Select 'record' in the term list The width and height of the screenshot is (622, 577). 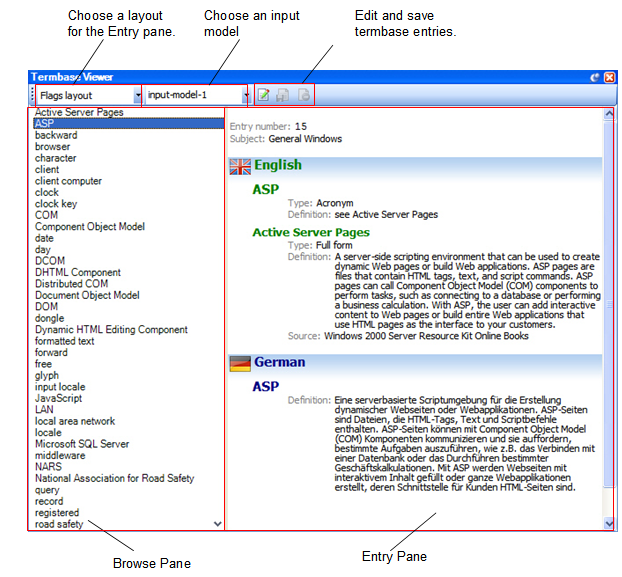(x=49, y=501)
